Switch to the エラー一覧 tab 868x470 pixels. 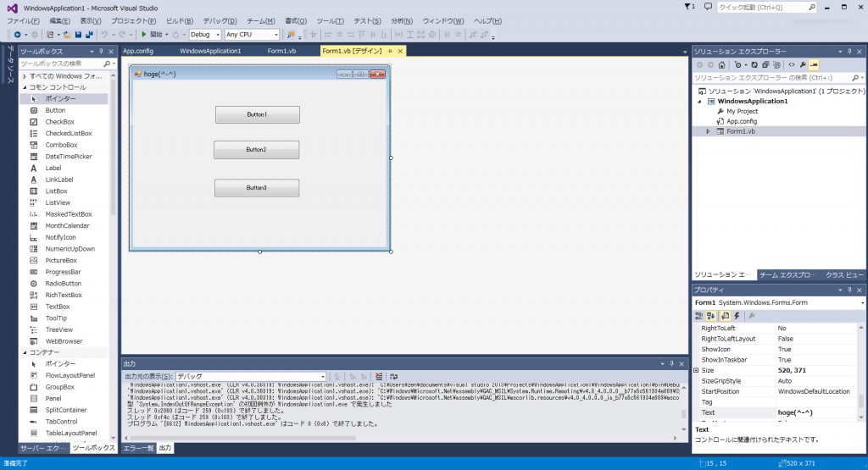(138, 448)
